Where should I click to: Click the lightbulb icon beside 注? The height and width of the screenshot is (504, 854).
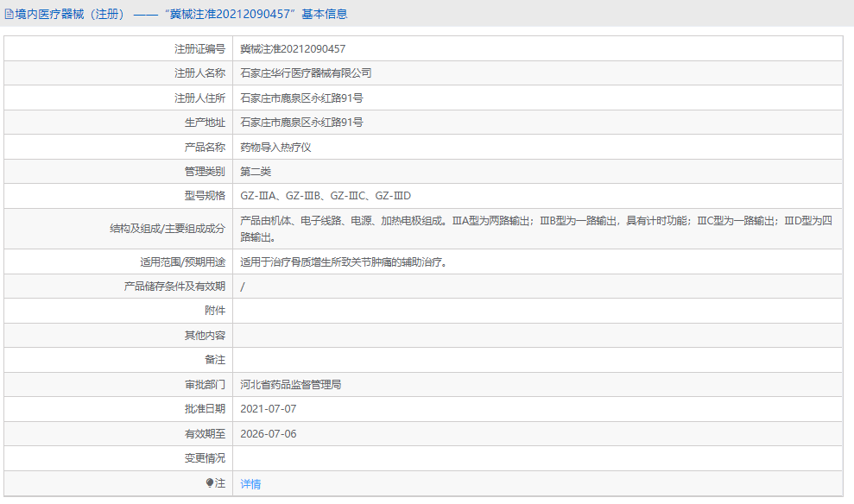(210, 482)
